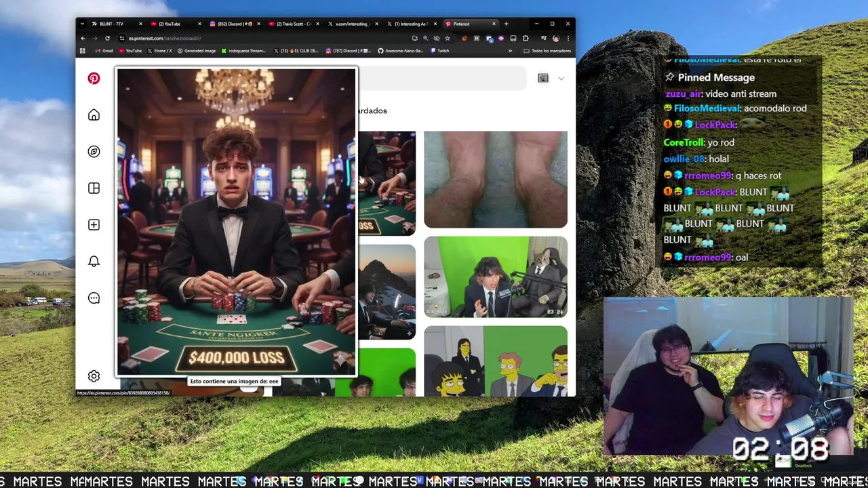Click username CoreTroll in chat
Viewport: 868px width, 488px height.
(683, 142)
